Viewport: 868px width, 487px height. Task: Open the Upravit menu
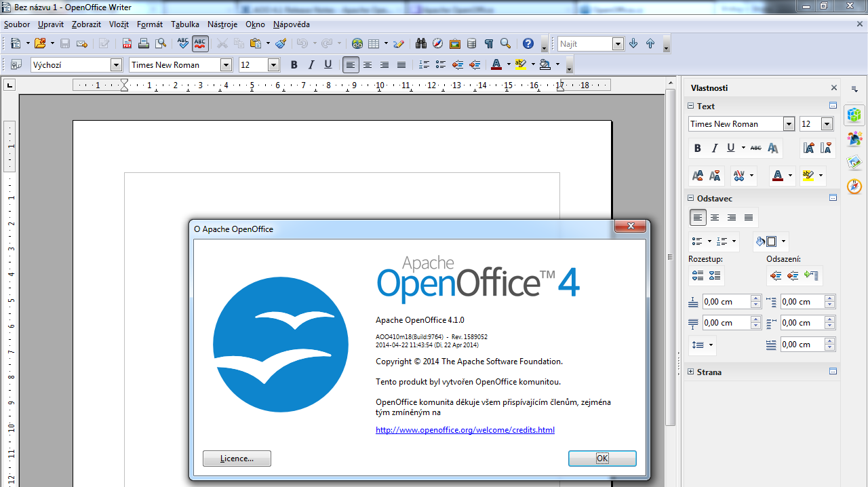click(x=51, y=24)
